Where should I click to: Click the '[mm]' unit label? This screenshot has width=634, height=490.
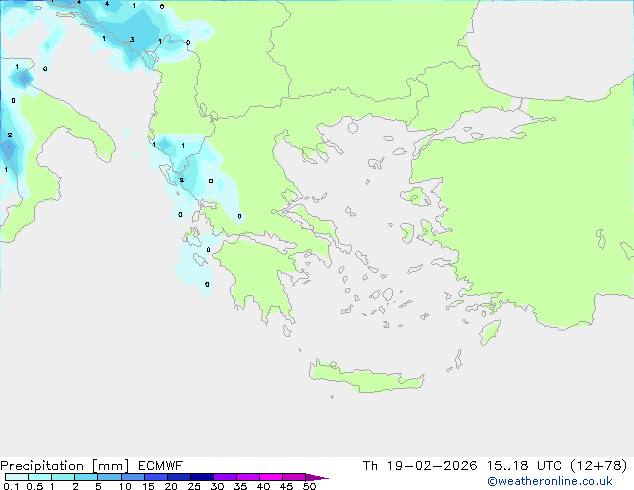point(110,466)
